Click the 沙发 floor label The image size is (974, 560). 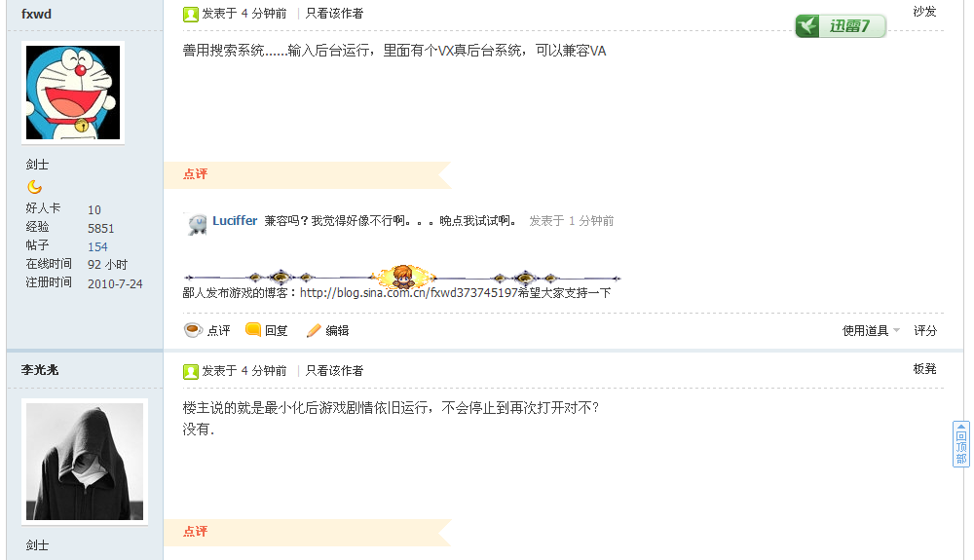[x=924, y=11]
